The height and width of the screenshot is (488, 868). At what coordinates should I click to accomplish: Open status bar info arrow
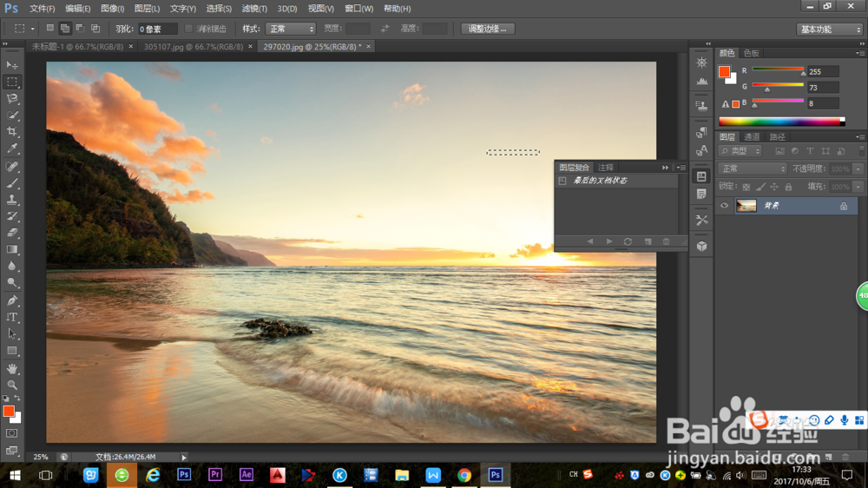click(x=184, y=457)
